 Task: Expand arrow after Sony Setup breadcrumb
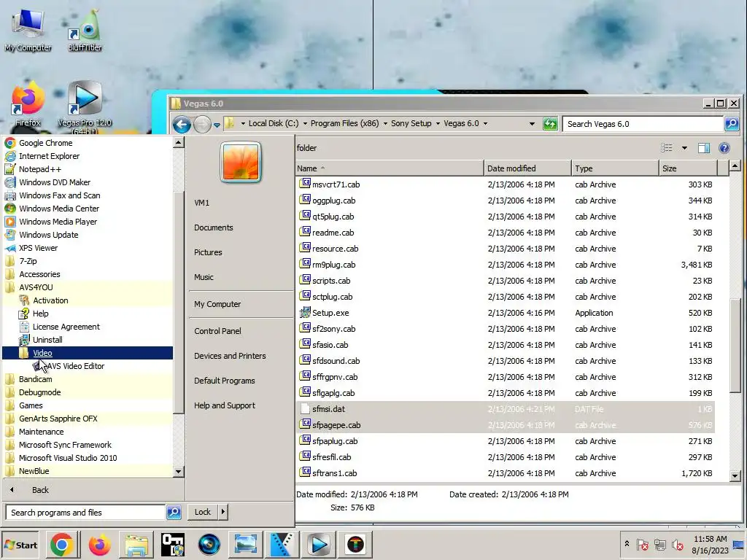coord(438,124)
